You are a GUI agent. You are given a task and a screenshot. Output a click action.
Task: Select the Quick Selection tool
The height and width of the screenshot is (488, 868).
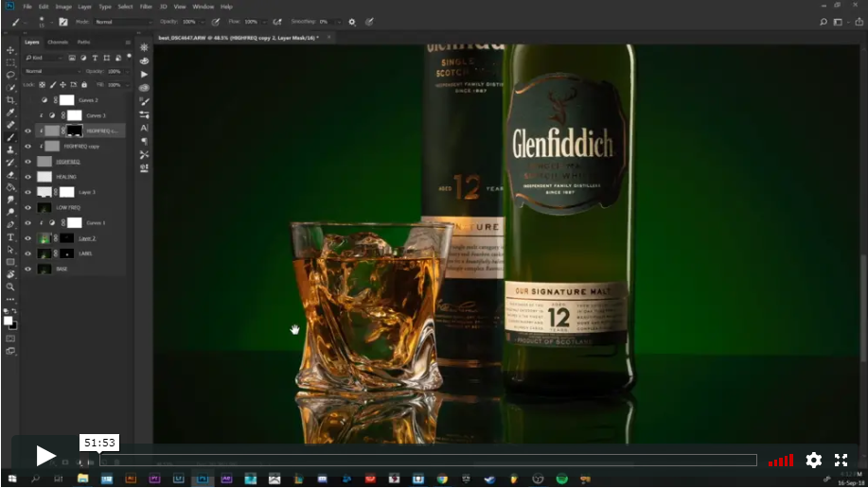tap(10, 87)
